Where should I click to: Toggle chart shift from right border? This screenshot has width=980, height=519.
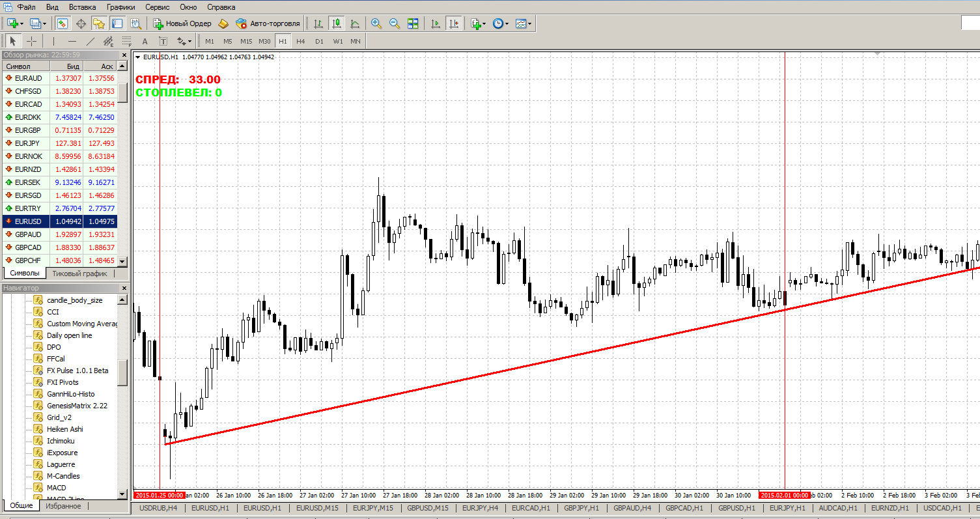pos(454,23)
